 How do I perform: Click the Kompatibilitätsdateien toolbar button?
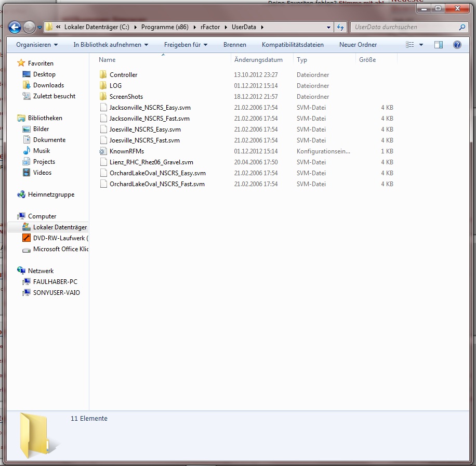click(x=293, y=45)
